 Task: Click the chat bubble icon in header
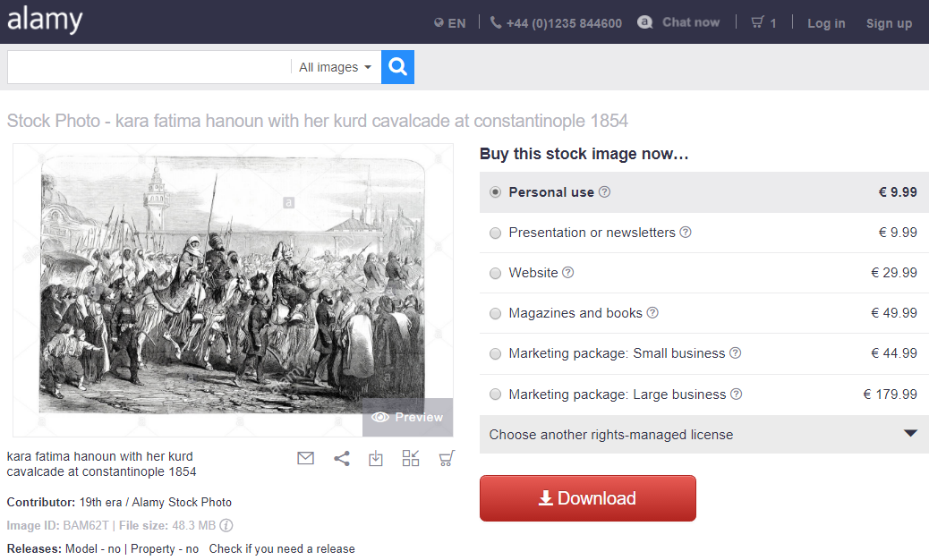(x=644, y=21)
